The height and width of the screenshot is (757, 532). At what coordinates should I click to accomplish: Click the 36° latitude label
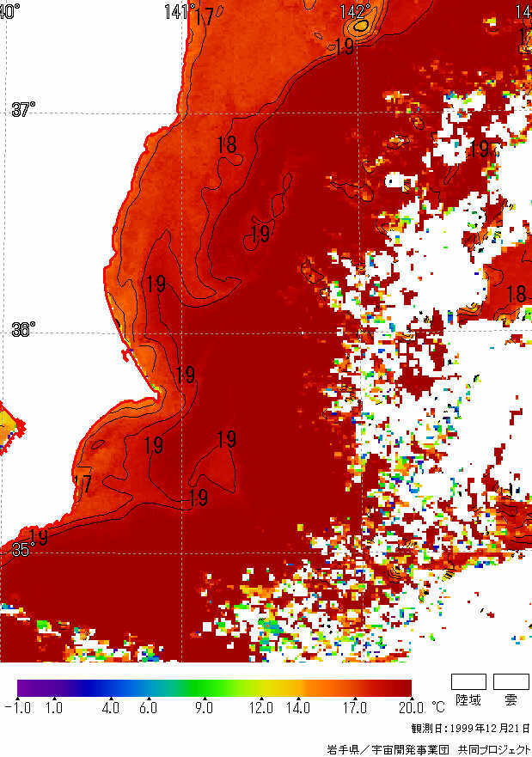point(23,329)
